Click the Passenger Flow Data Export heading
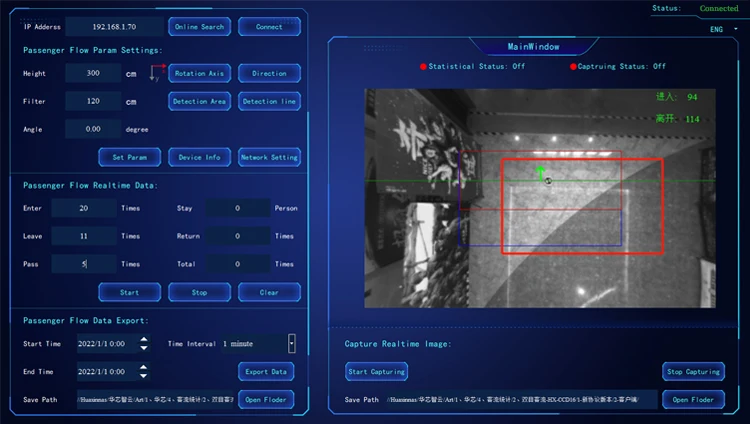Viewport: 750px width, 424px height. (x=86, y=321)
